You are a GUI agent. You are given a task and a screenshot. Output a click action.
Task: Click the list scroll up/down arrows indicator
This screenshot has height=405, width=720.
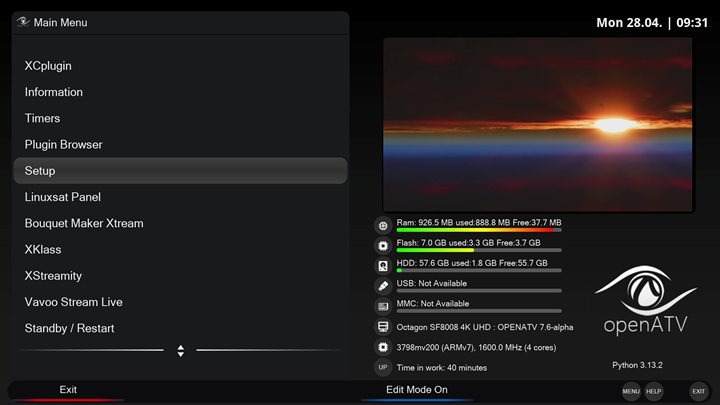[180, 351]
